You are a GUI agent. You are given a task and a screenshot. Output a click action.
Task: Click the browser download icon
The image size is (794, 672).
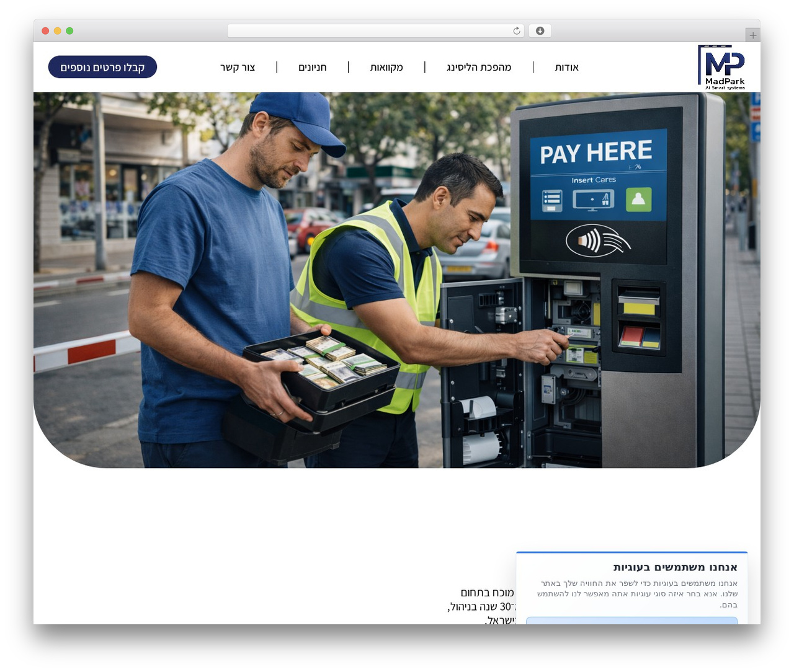pos(540,31)
